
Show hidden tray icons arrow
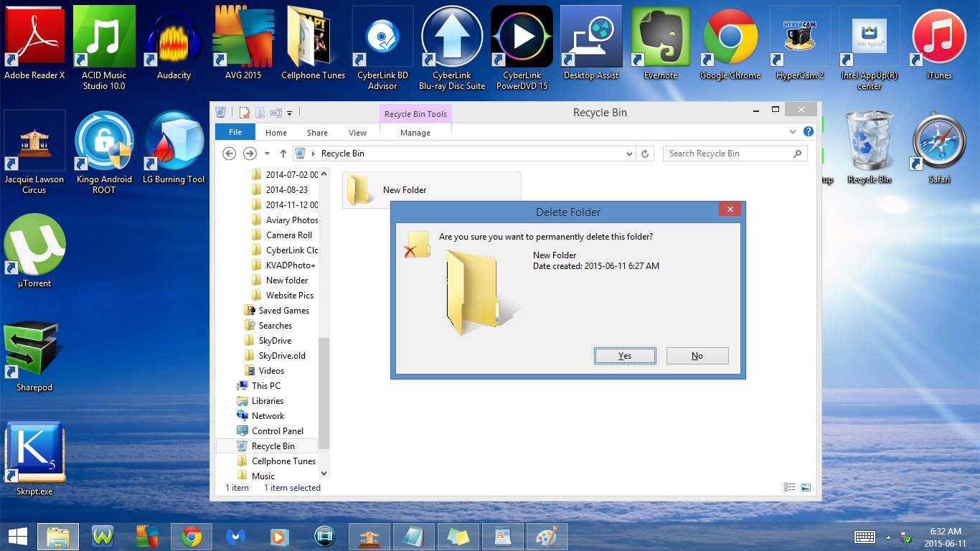889,537
